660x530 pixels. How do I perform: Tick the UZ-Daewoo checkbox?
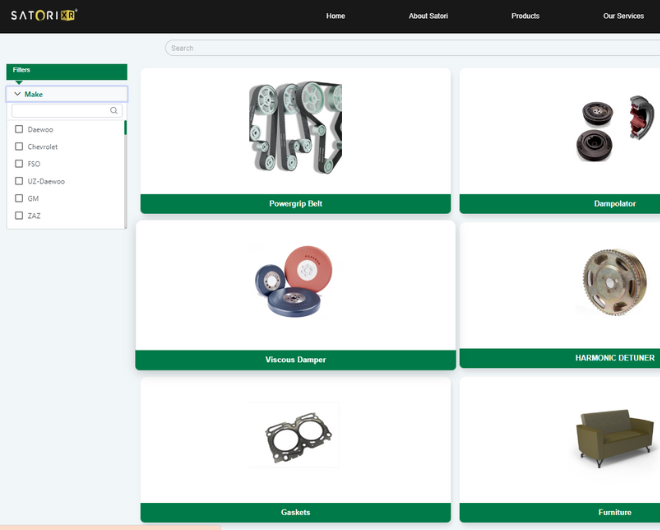[x=19, y=181]
